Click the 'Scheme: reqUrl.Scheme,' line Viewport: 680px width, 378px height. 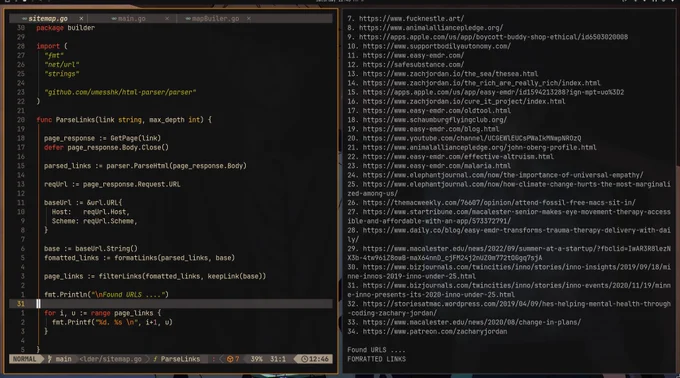95,221
